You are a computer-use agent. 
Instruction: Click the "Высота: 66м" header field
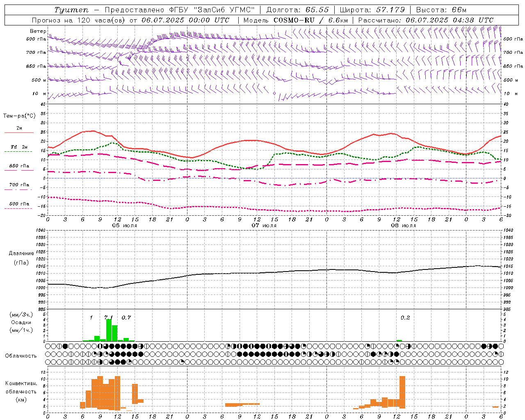(x=441, y=10)
